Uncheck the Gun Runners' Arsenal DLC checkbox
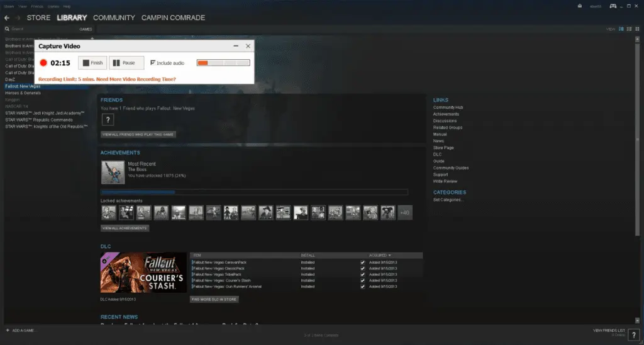The image size is (644, 345). [x=362, y=286]
